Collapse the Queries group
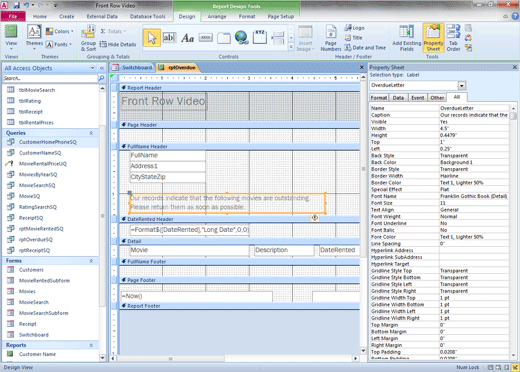The width and height of the screenshot is (520, 372). (x=91, y=133)
